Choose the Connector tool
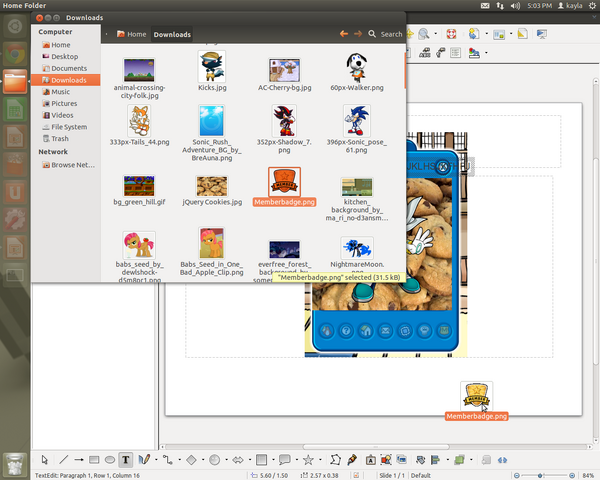Screen dimensions: 600x480 click(168, 460)
